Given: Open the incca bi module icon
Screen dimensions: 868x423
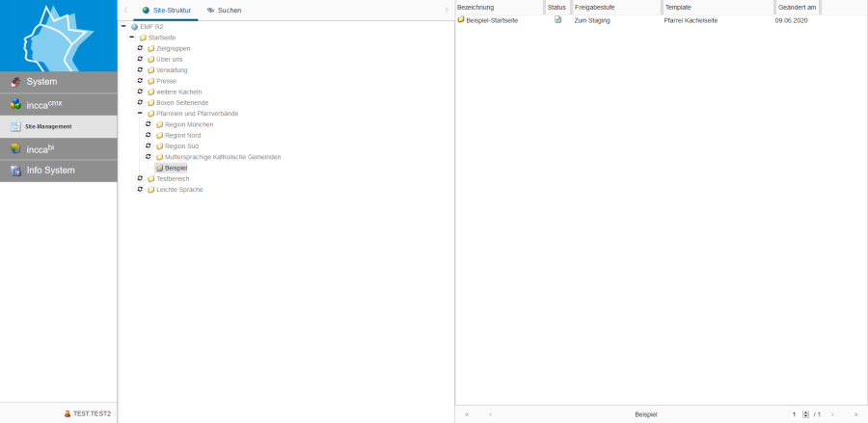Looking at the screenshot, I should [15, 148].
